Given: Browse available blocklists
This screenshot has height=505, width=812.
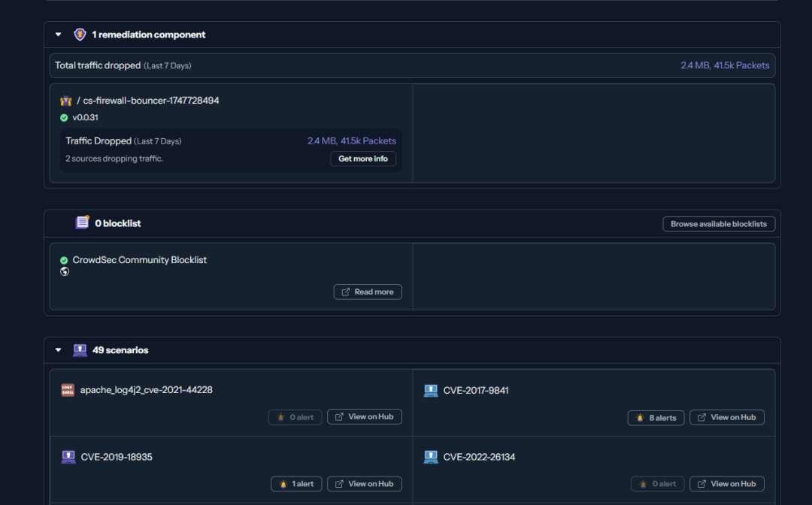Looking at the screenshot, I should coord(719,224).
